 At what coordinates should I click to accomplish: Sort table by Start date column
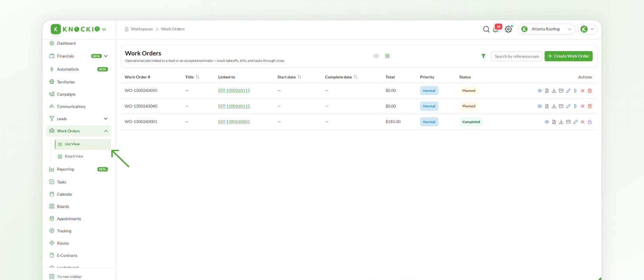299,77
